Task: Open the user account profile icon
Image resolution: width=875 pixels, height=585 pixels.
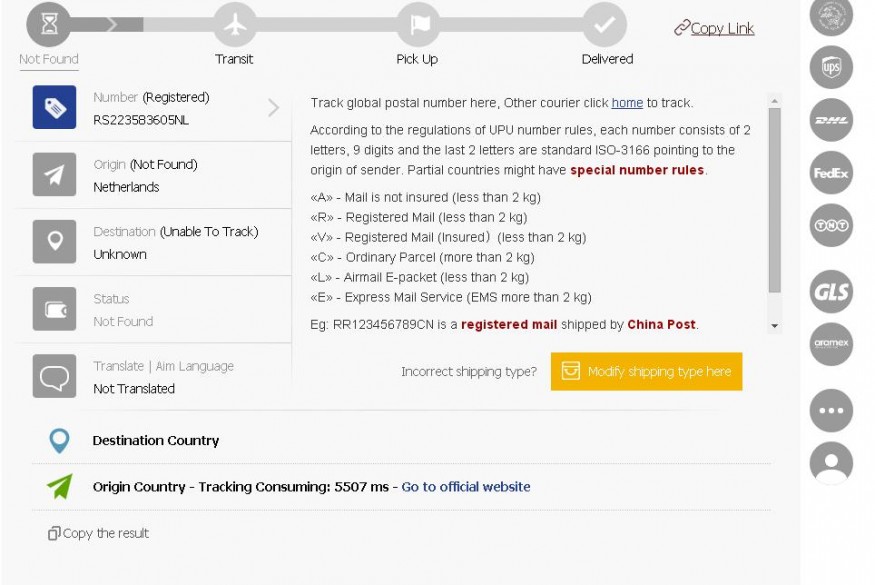Action: point(831,463)
